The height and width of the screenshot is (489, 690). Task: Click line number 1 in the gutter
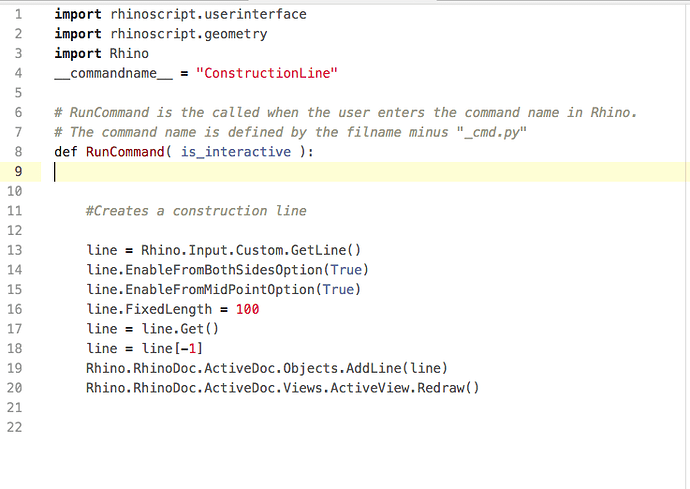click(x=18, y=15)
